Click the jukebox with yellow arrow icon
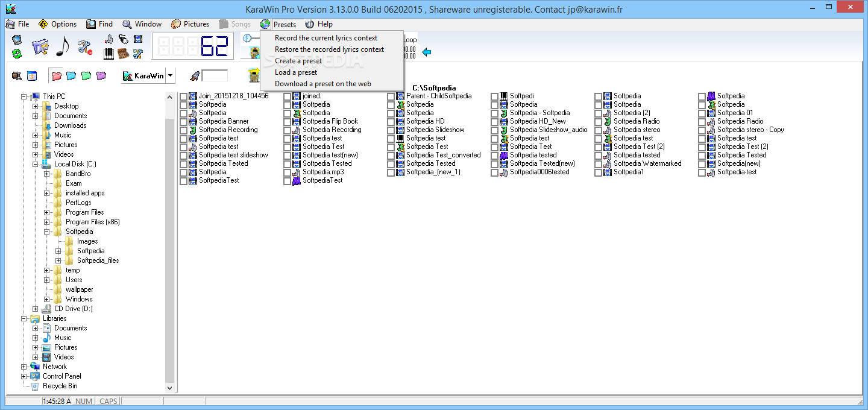 pos(254,76)
